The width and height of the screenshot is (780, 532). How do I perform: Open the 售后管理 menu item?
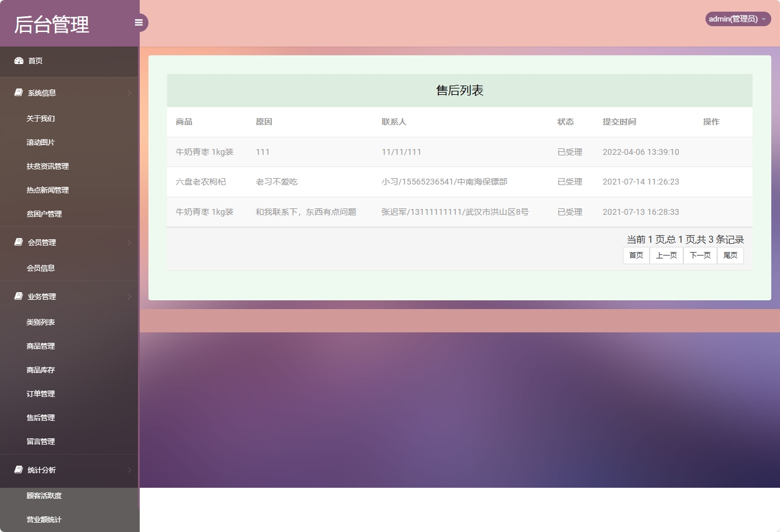coord(40,417)
